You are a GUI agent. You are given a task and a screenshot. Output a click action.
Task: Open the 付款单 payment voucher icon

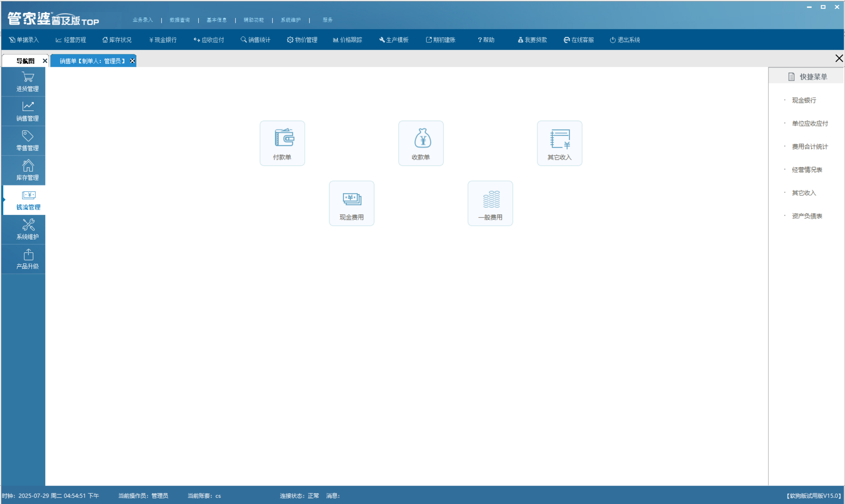[x=282, y=143]
